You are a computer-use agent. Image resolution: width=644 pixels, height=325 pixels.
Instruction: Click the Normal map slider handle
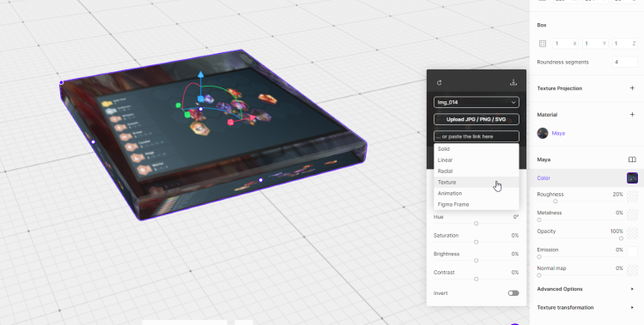[539, 275]
